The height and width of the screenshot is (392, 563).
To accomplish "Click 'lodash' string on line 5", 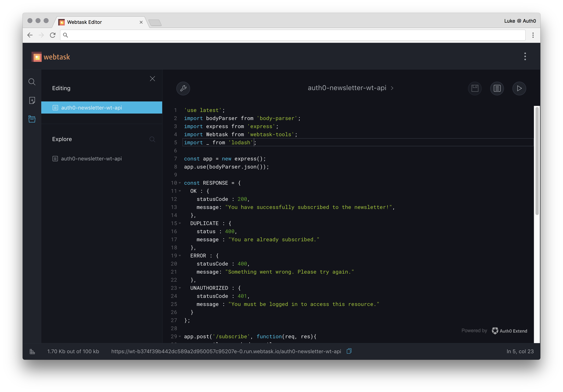I will (241, 143).
